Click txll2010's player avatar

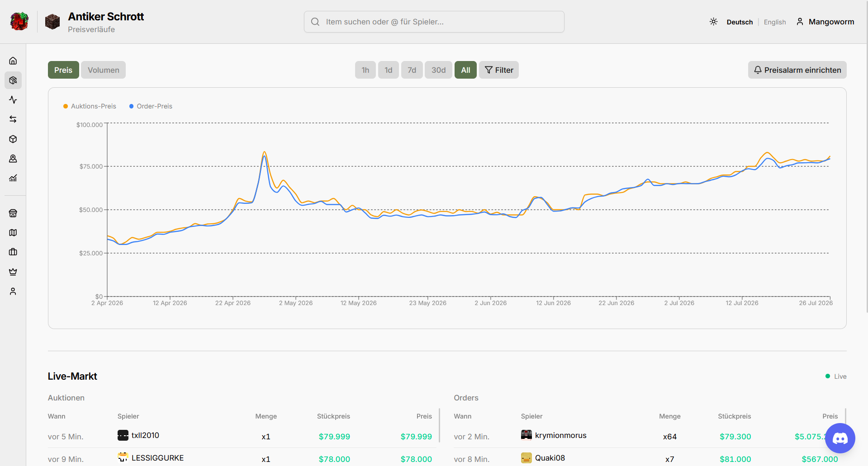coord(123,435)
